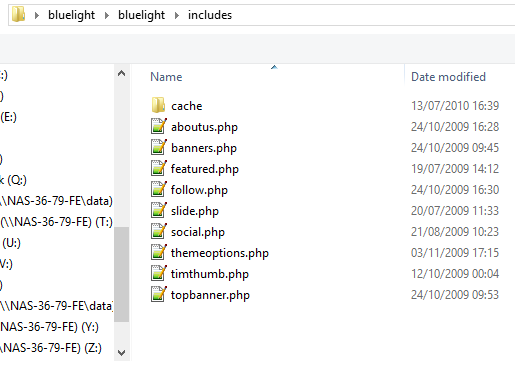Click the themeoptions.php file icon

tap(159, 252)
